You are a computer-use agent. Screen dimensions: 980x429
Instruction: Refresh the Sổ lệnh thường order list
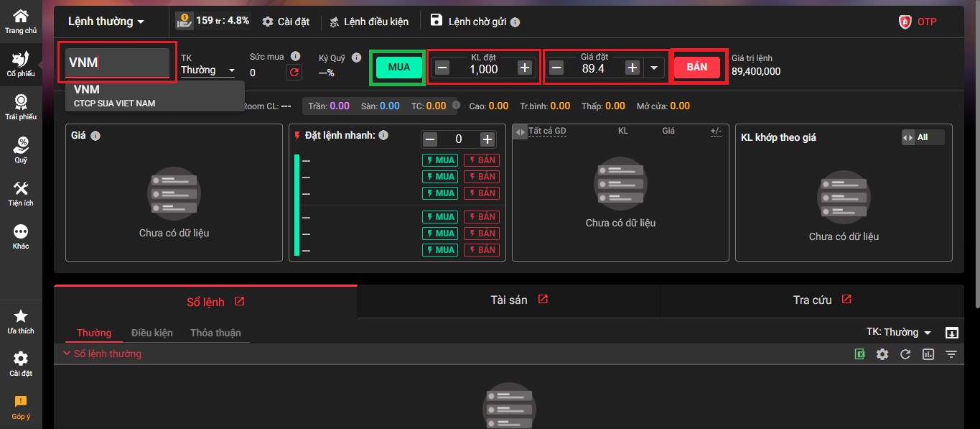(x=905, y=354)
